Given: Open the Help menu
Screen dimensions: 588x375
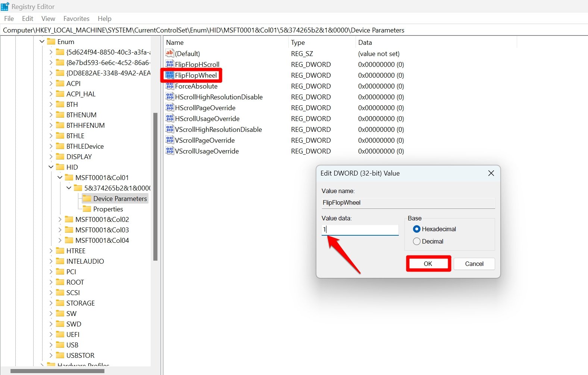Looking at the screenshot, I should (x=104, y=18).
